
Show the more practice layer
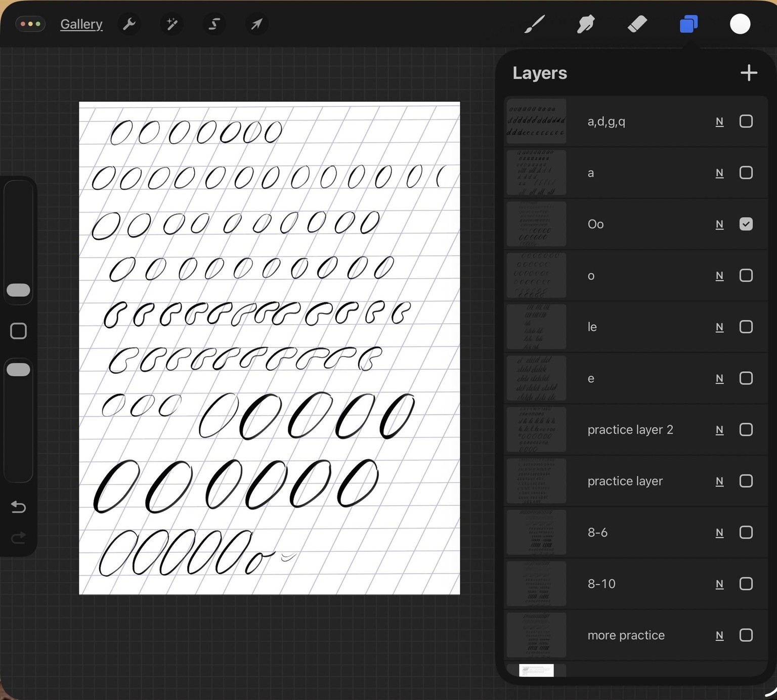click(746, 635)
